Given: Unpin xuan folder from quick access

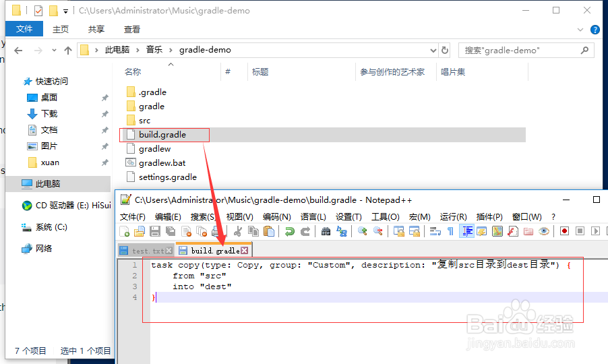Looking at the screenshot, I should [104, 163].
